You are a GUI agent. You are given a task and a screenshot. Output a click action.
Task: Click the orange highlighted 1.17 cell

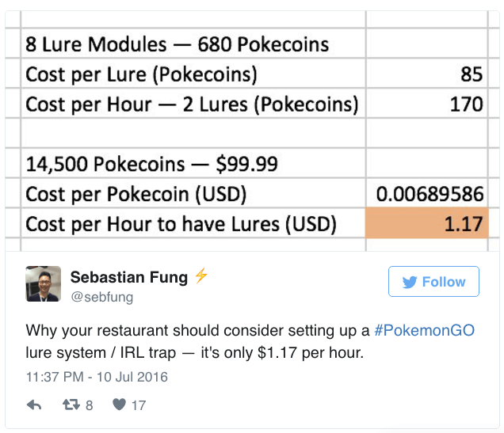(425, 224)
